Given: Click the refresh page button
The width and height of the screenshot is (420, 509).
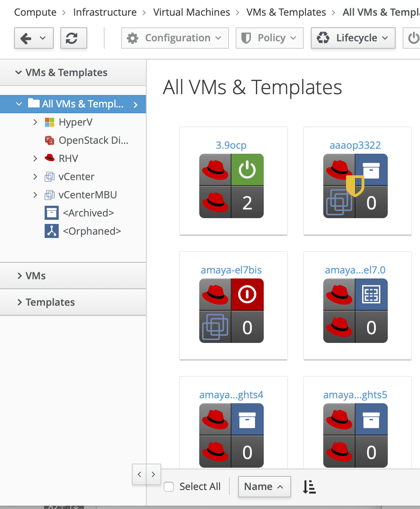Looking at the screenshot, I should point(74,38).
